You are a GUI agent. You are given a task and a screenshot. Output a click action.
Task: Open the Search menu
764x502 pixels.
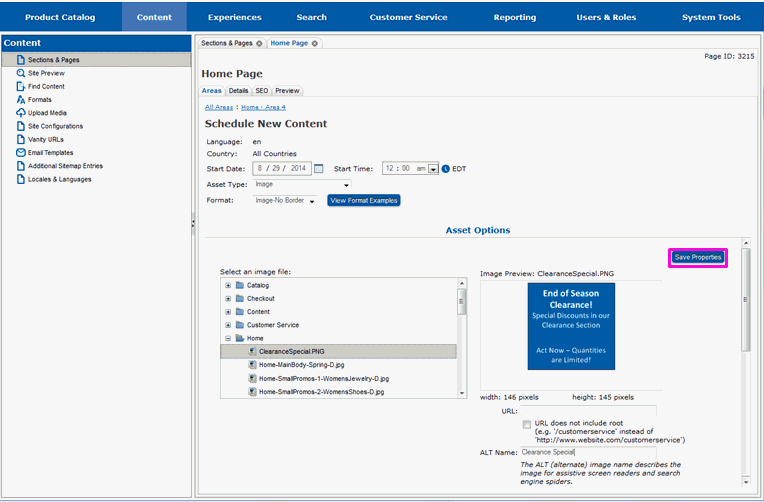tap(312, 17)
